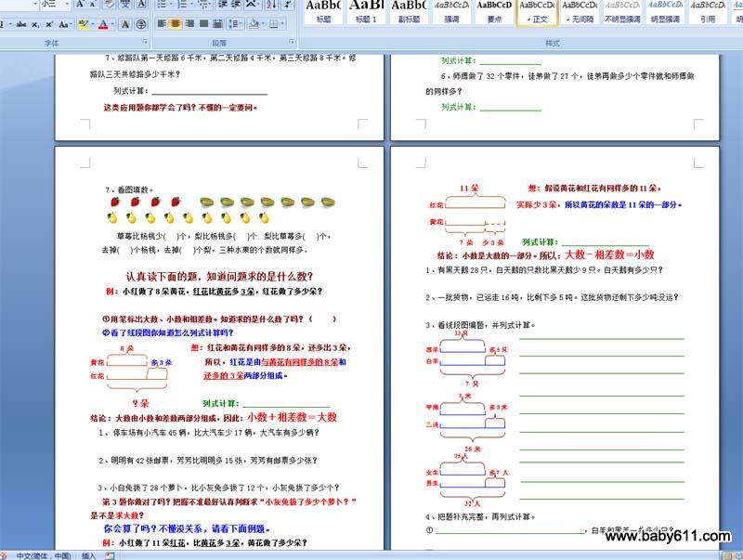The width and height of the screenshot is (743, 560).
Task: Click the status bar language 中文(简体, 中国)
Action: coord(43,555)
